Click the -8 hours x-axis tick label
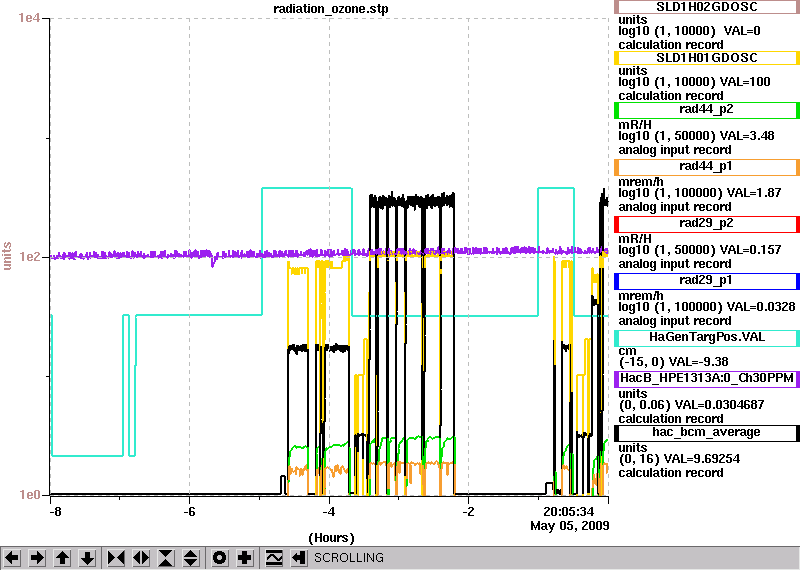This screenshot has height=570, width=800. (55, 512)
